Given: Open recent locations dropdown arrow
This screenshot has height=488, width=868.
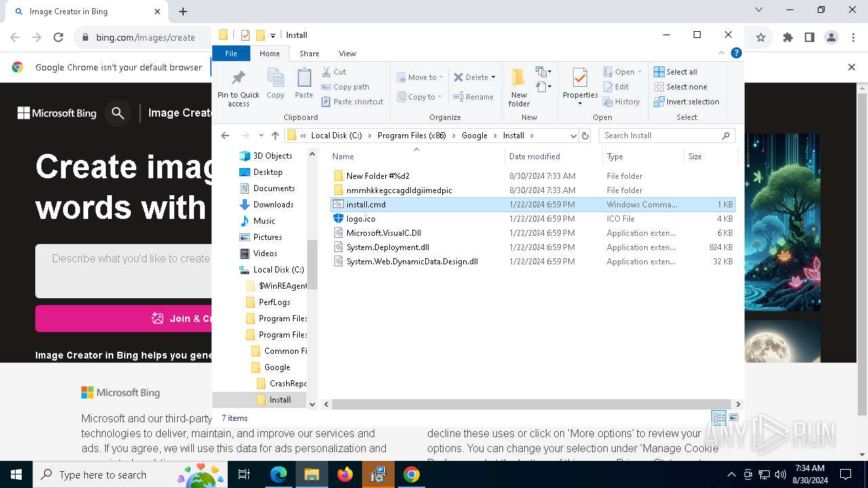Looking at the screenshot, I should click(261, 136).
